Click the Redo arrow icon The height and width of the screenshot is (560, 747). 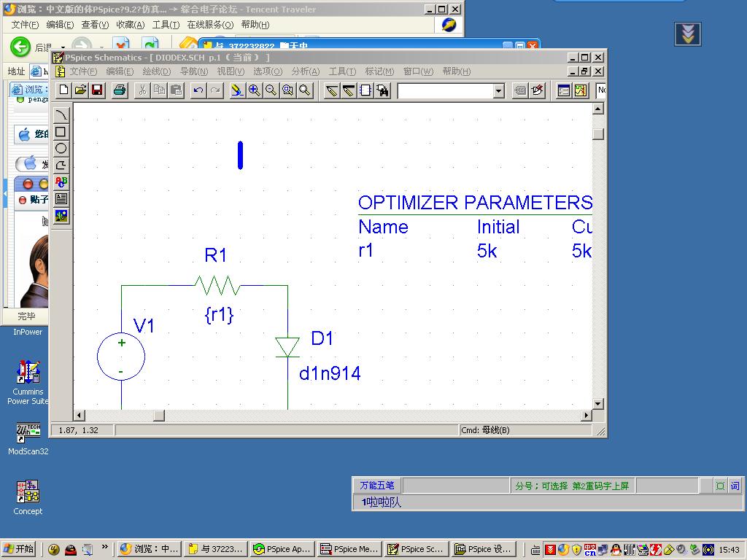[x=215, y=90]
